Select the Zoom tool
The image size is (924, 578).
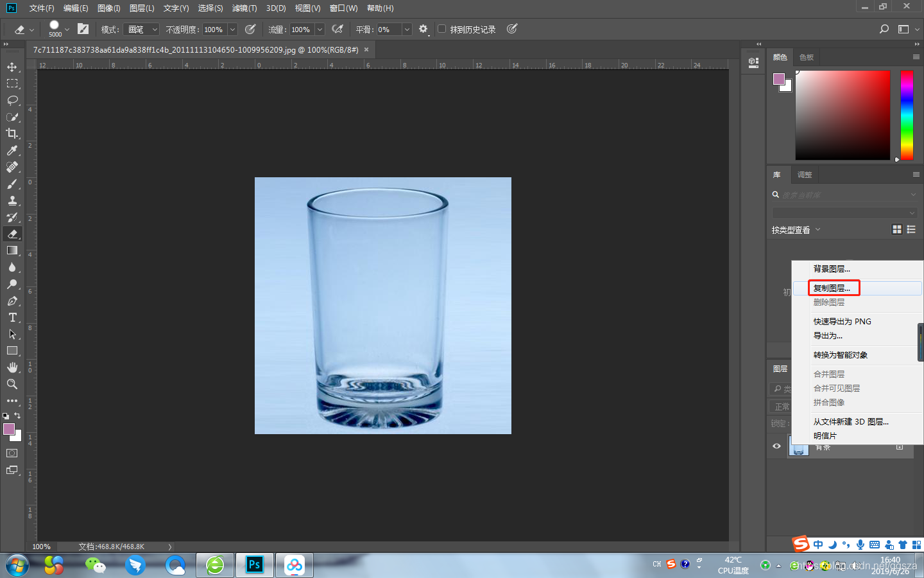[x=12, y=384]
